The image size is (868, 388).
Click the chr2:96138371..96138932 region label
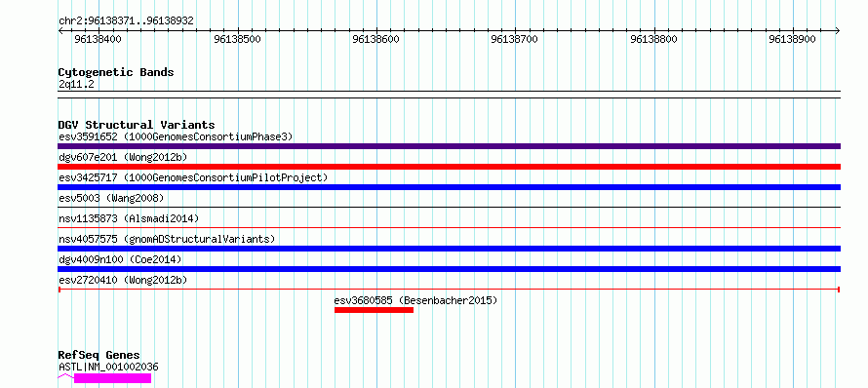(126, 21)
